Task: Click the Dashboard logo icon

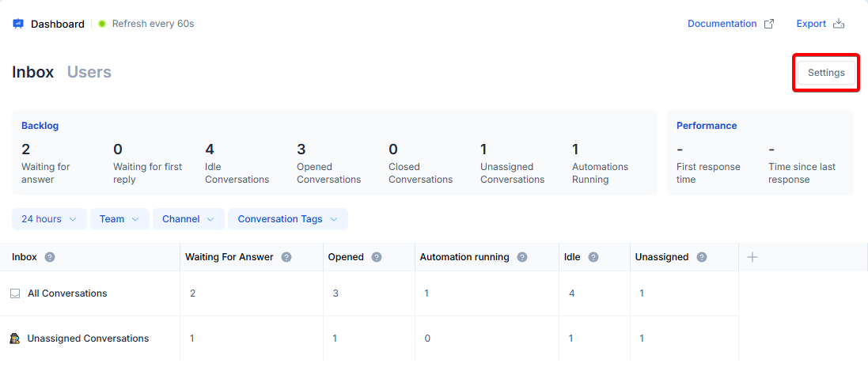Action: (x=18, y=24)
